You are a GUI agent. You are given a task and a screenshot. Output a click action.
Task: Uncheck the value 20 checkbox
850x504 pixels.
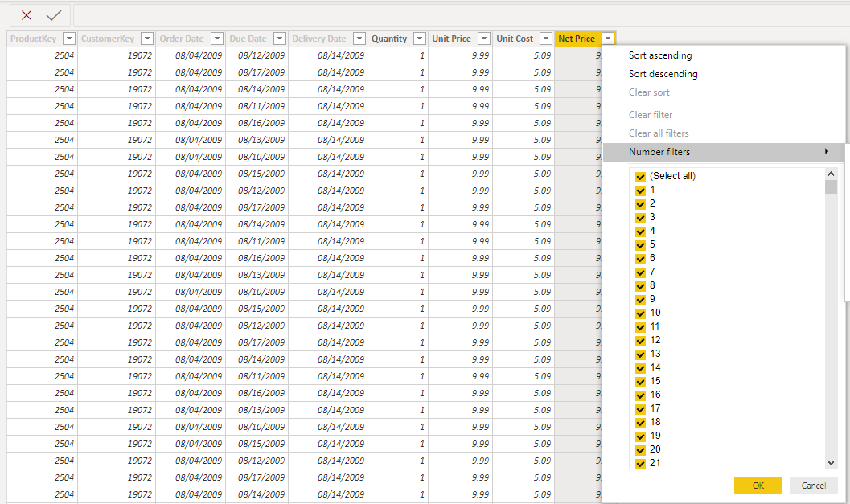tap(640, 450)
